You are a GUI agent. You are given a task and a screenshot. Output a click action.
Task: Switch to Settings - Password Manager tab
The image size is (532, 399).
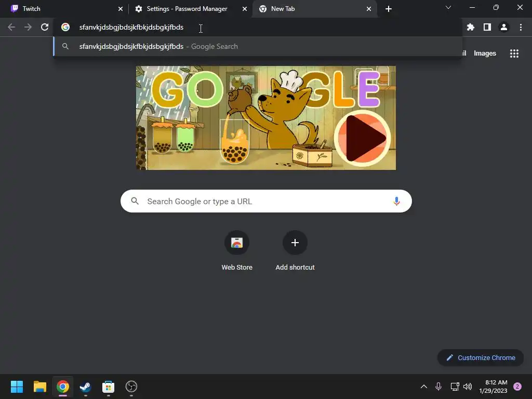coord(191,9)
